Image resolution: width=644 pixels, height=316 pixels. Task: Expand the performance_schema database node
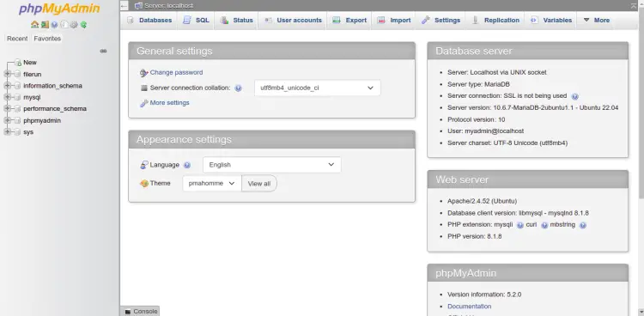(x=7, y=109)
